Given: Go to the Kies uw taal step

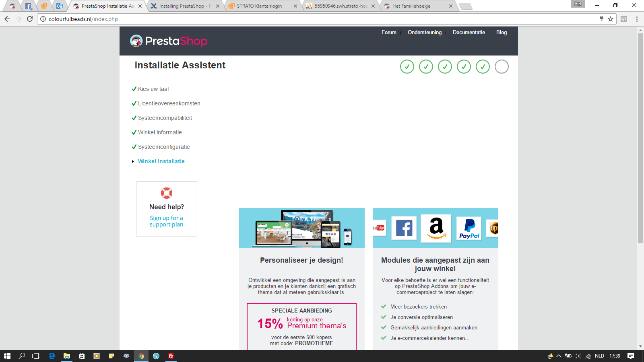Looking at the screenshot, I should [153, 89].
